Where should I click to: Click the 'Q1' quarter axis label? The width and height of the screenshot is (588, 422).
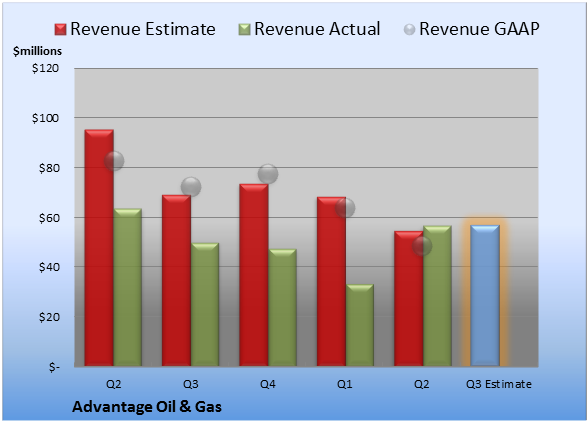point(345,384)
